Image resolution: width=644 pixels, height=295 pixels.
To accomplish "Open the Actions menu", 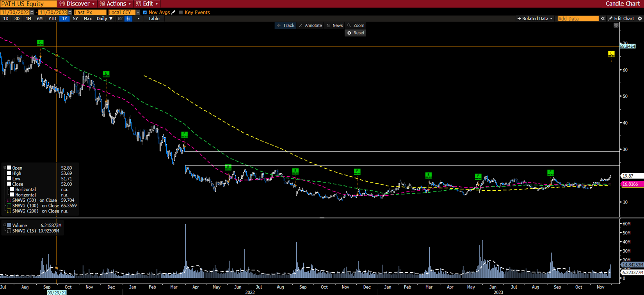I will [115, 4].
